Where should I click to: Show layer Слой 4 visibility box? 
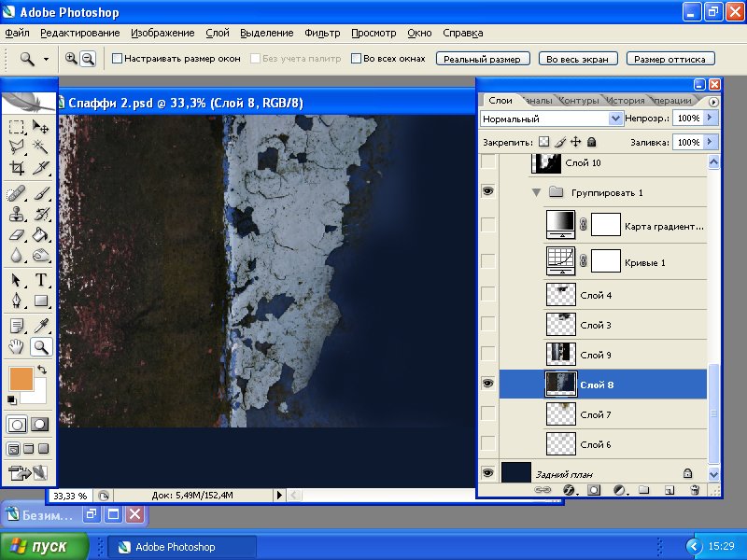coord(486,295)
